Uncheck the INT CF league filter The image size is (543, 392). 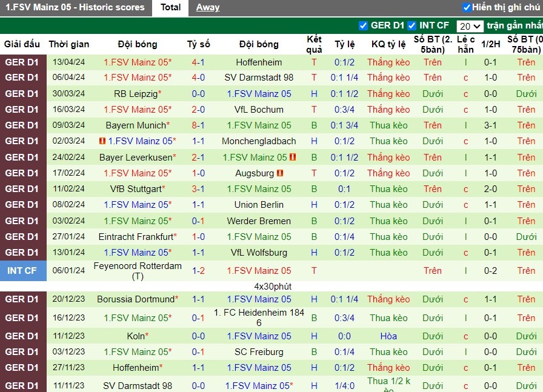(x=411, y=25)
